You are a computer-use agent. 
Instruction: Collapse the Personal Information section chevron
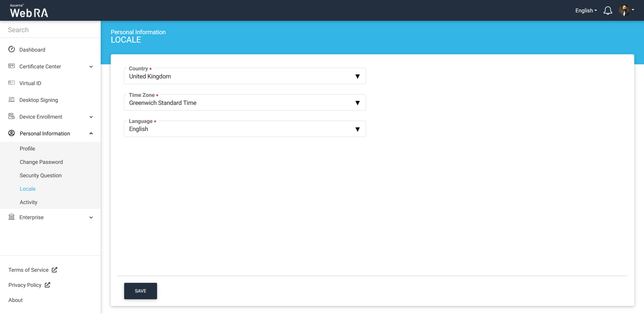click(x=91, y=133)
